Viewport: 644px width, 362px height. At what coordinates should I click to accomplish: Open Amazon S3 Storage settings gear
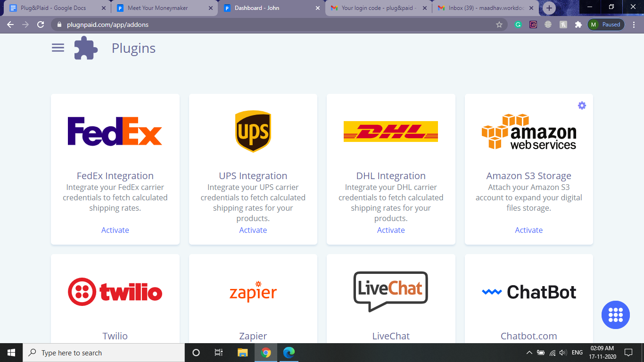pyautogui.click(x=582, y=106)
